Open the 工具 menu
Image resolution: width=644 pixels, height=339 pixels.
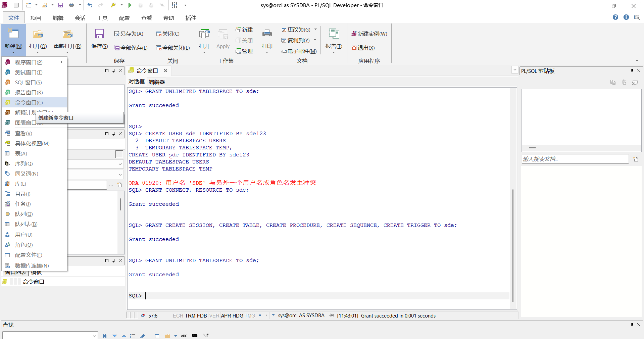[x=102, y=18]
